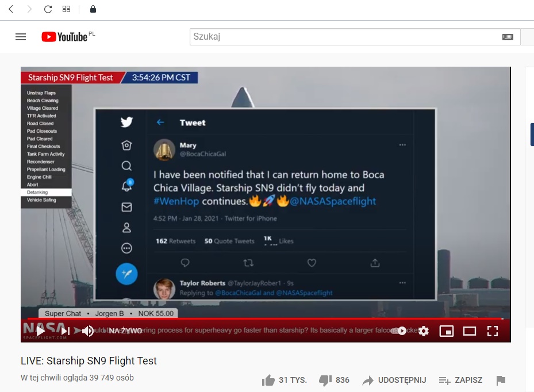The width and height of the screenshot is (534, 392).
Task: Reload the page in browser
Action: [x=48, y=9]
